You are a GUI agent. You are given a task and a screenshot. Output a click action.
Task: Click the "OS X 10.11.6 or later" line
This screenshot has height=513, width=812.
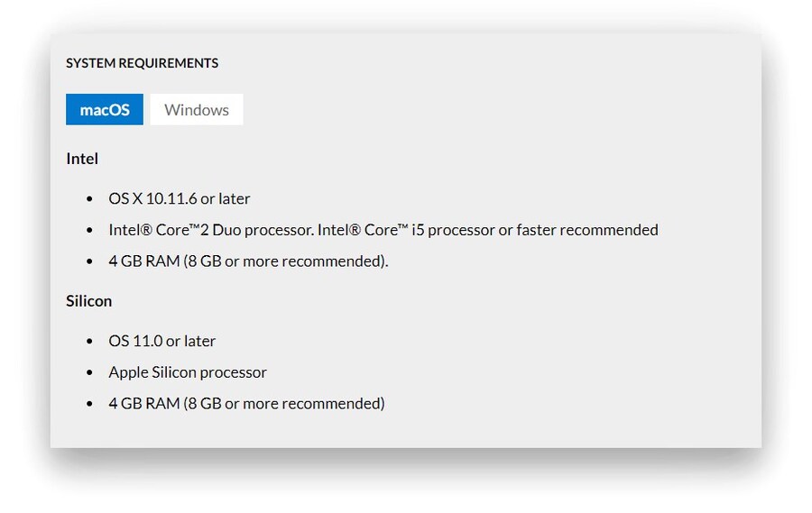pyautogui.click(x=180, y=198)
